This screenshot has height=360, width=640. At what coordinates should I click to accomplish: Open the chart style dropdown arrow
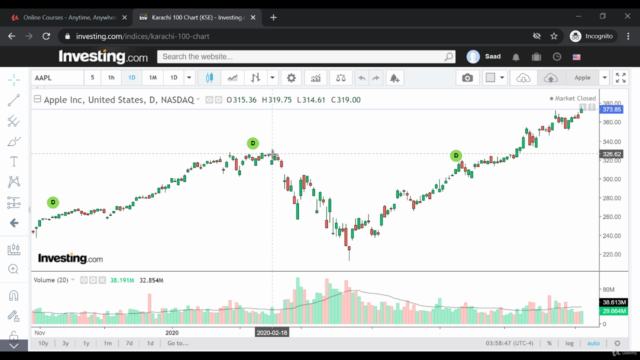[x=272, y=78]
